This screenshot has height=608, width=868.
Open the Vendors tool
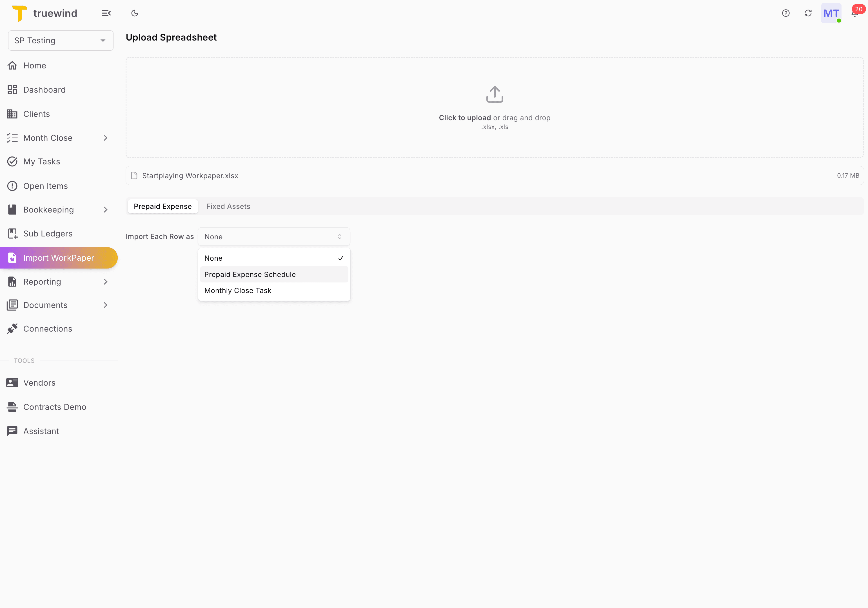(39, 383)
